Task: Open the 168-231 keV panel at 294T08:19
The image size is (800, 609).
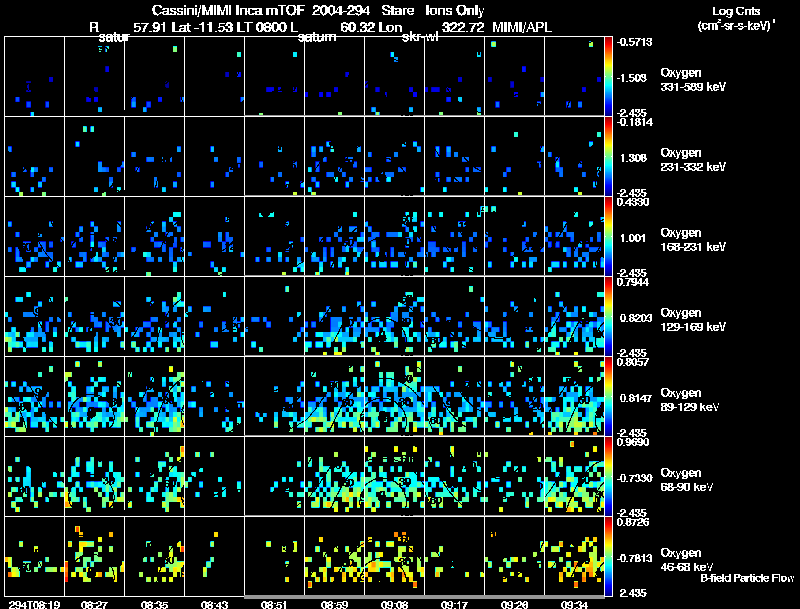Action: click(34, 237)
